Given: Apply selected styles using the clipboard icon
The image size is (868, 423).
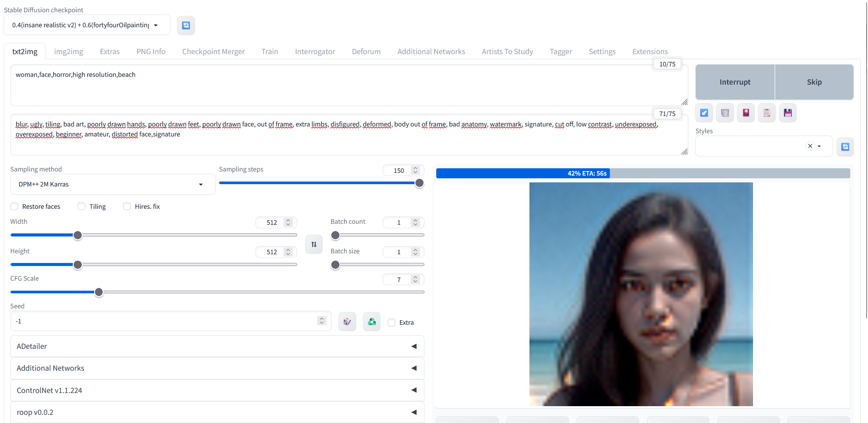Looking at the screenshot, I should point(767,113).
